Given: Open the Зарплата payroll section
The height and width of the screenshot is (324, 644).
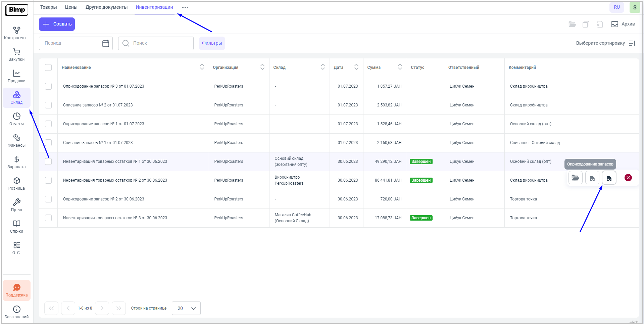Looking at the screenshot, I should [x=16, y=162].
